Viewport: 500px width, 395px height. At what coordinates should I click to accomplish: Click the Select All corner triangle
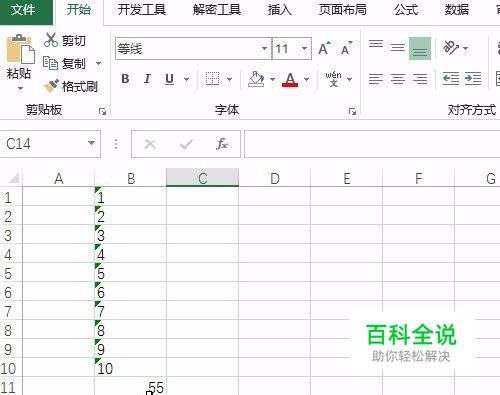click(x=13, y=178)
